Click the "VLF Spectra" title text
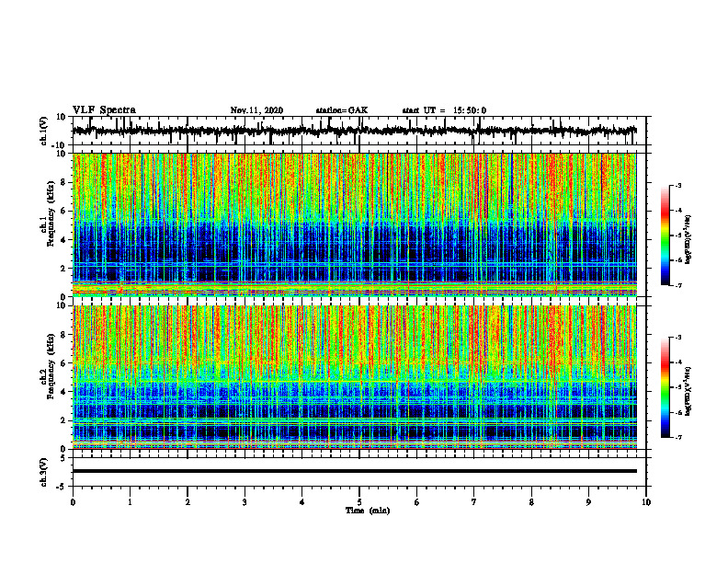This screenshot has height=563, width=728. [104, 109]
